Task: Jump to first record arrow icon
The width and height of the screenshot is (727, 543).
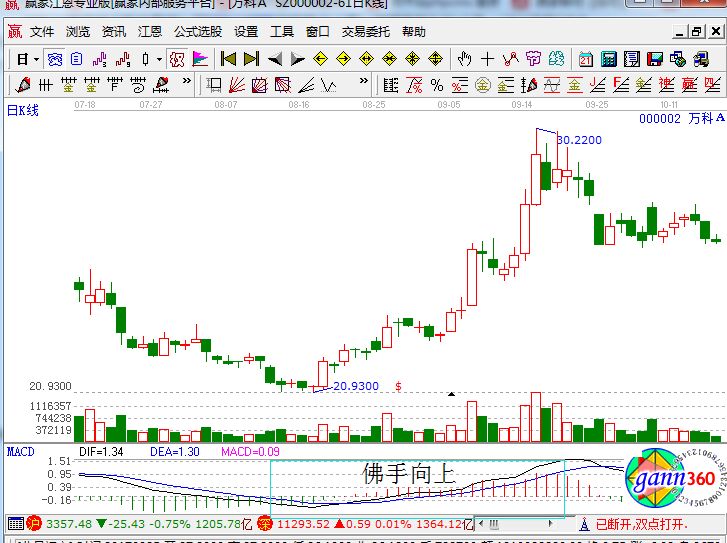Action: pyautogui.click(x=229, y=59)
